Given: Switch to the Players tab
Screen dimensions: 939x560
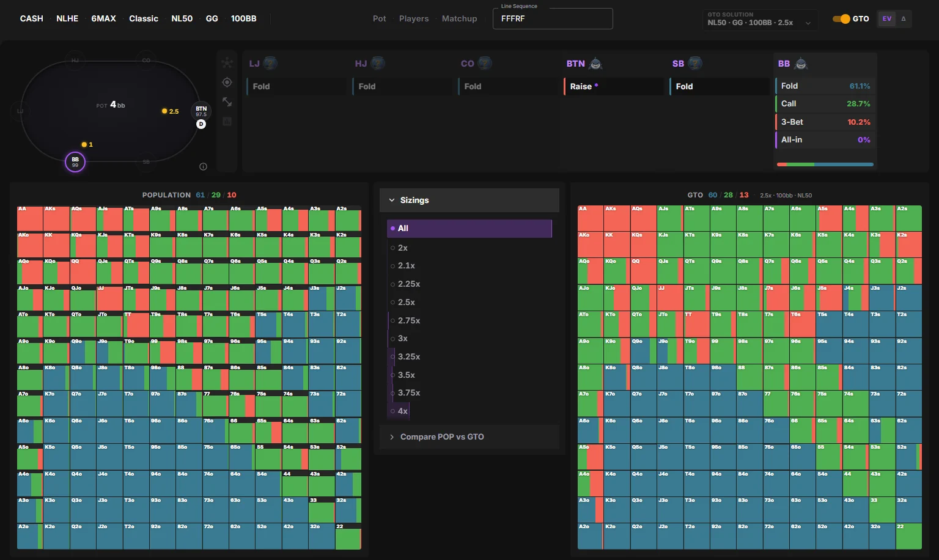Looking at the screenshot, I should tap(414, 18).
